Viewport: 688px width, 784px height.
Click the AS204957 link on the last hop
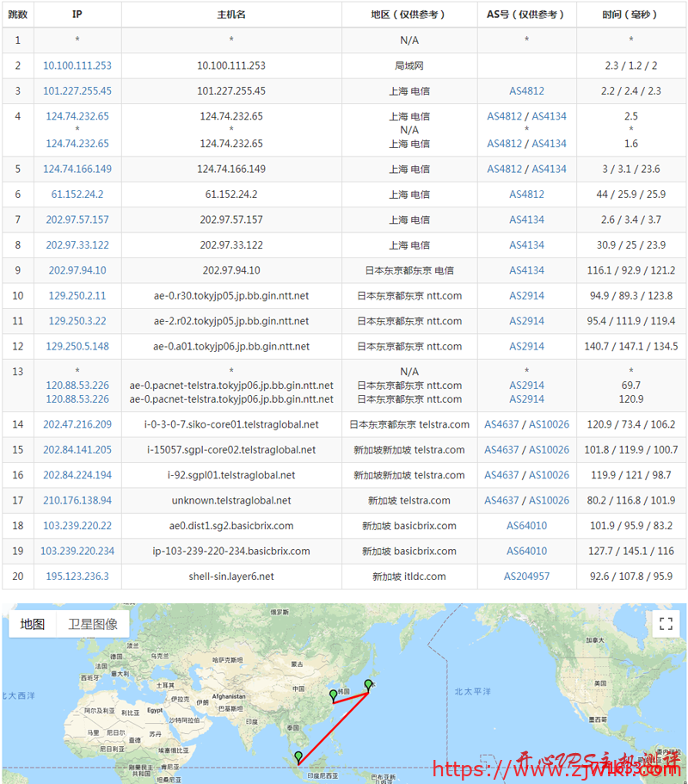[x=526, y=576]
